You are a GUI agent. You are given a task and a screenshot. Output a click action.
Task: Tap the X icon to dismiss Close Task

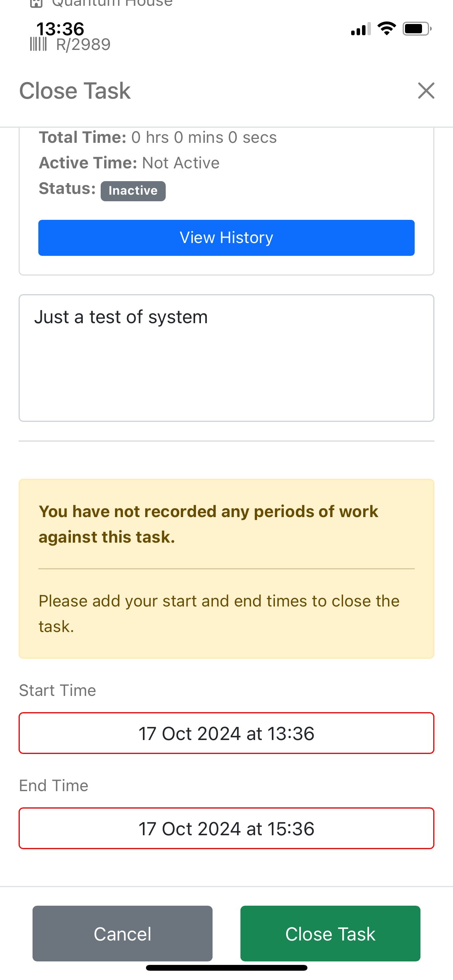click(426, 91)
